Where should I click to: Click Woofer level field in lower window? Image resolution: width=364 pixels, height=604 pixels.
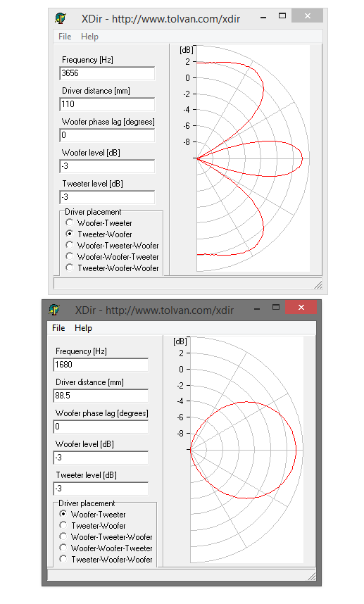coord(101,458)
